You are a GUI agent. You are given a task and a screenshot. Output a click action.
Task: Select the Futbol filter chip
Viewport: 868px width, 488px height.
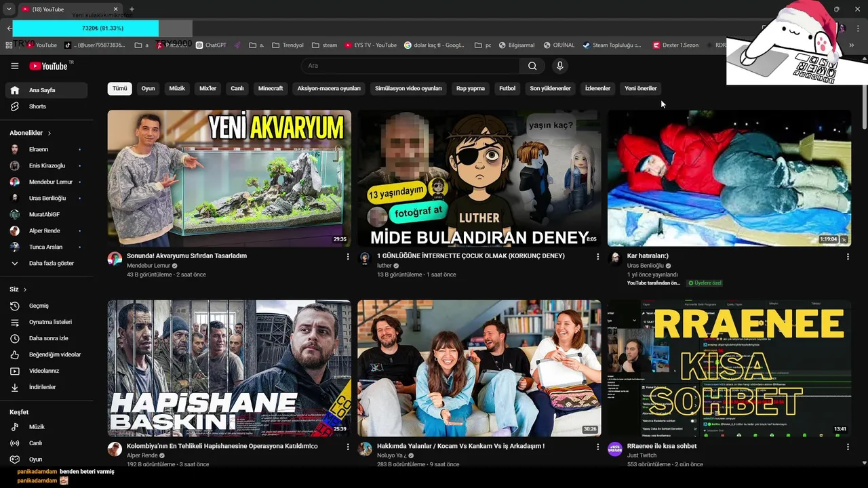[507, 89]
